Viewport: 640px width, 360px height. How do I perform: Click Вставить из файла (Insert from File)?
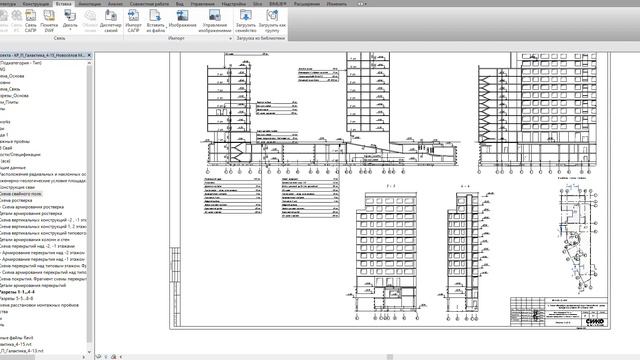coord(156,20)
